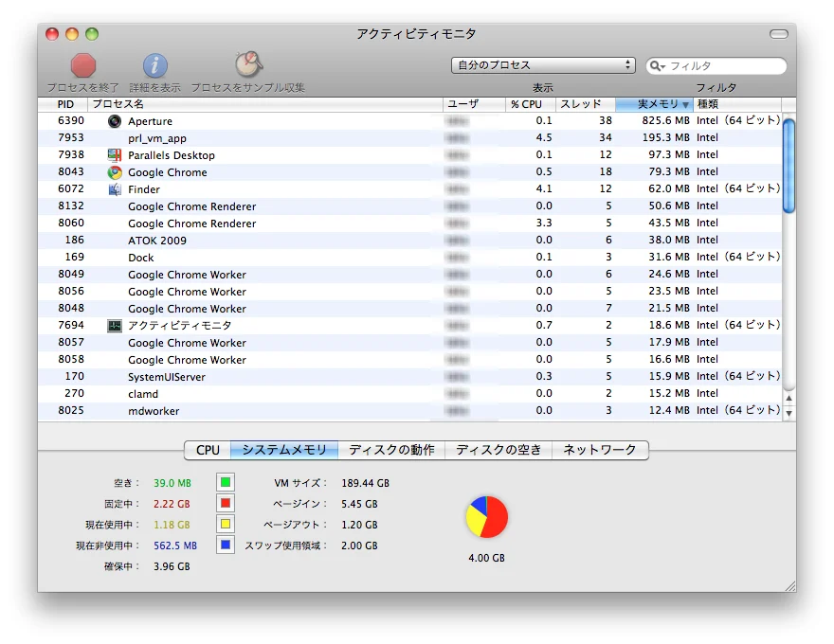The width and height of the screenshot is (834, 644).
Task: Click the toolbar toggle pill button in title bar
Action: [x=779, y=34]
